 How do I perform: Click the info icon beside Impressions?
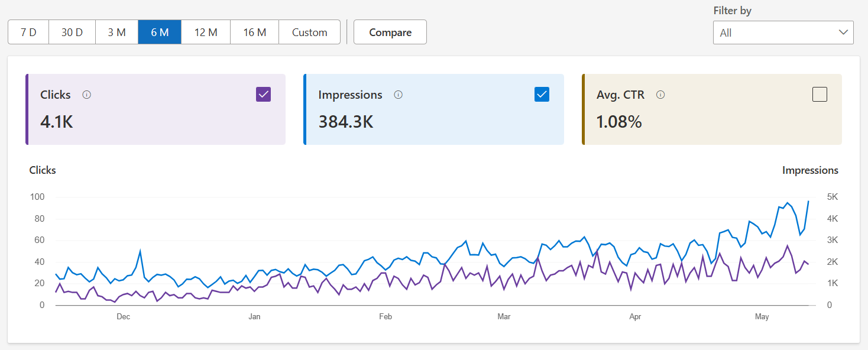[399, 95]
